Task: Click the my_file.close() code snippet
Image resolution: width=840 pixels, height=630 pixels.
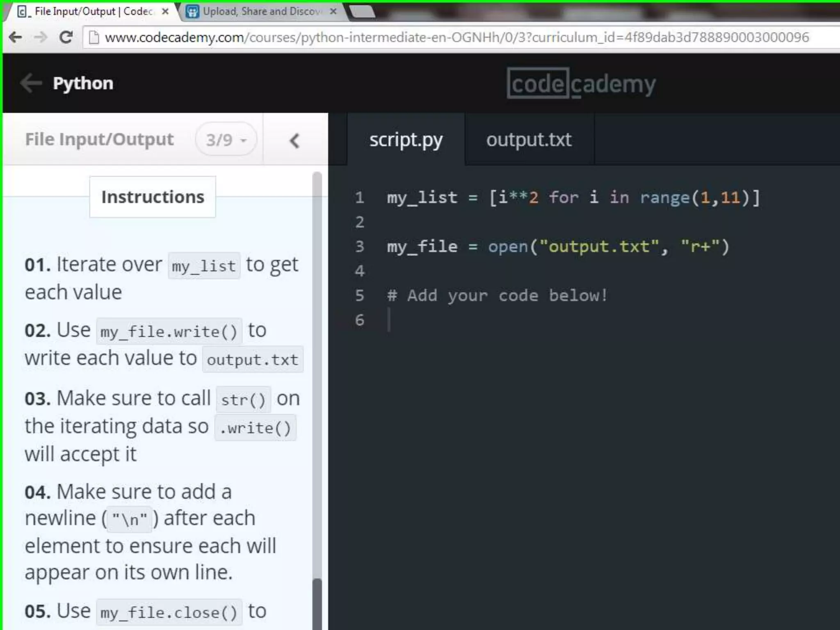Action: click(x=169, y=613)
